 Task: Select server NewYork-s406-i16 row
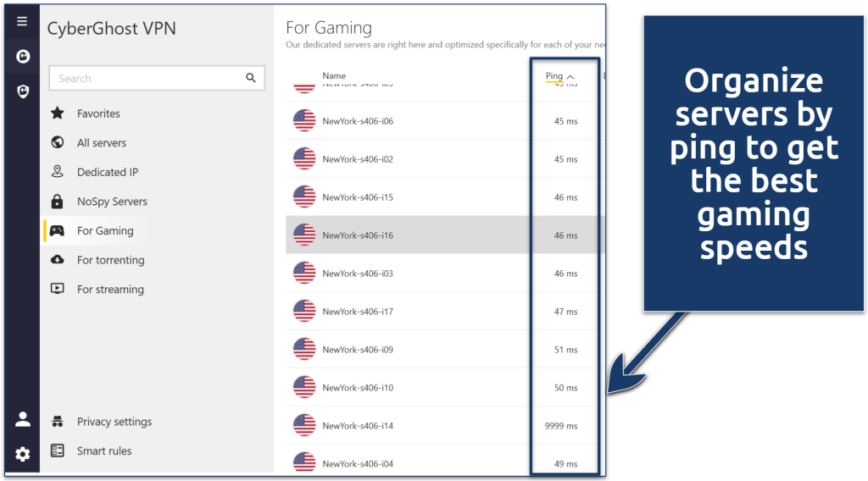click(x=424, y=235)
